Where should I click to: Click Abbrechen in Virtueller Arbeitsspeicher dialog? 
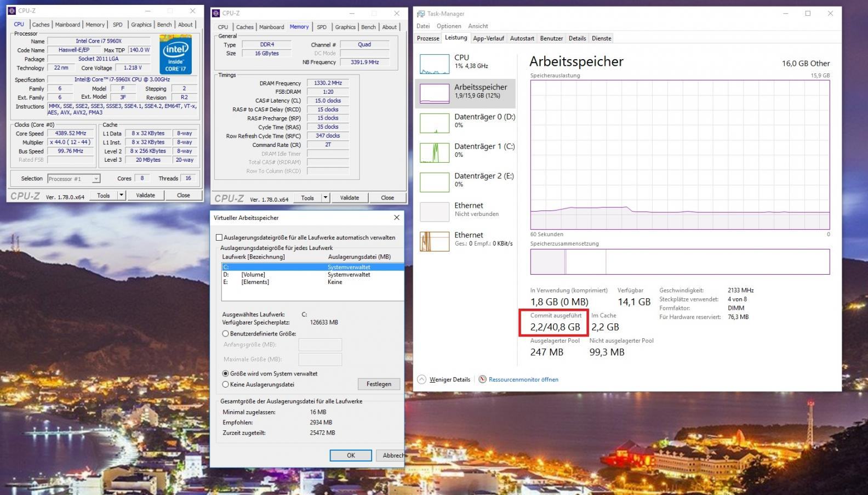(391, 456)
